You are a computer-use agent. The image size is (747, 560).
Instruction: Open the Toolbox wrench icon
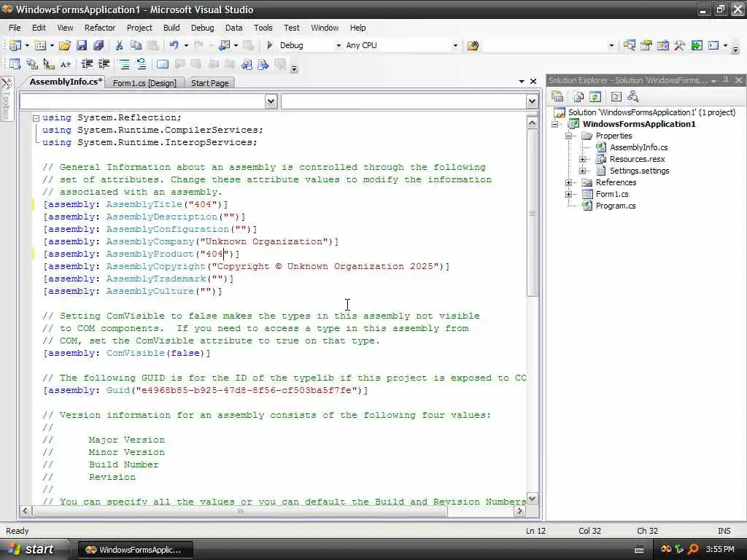point(679,45)
